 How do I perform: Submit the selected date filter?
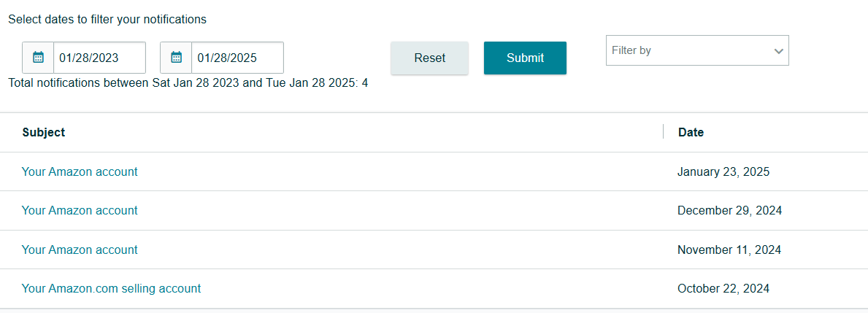click(525, 58)
